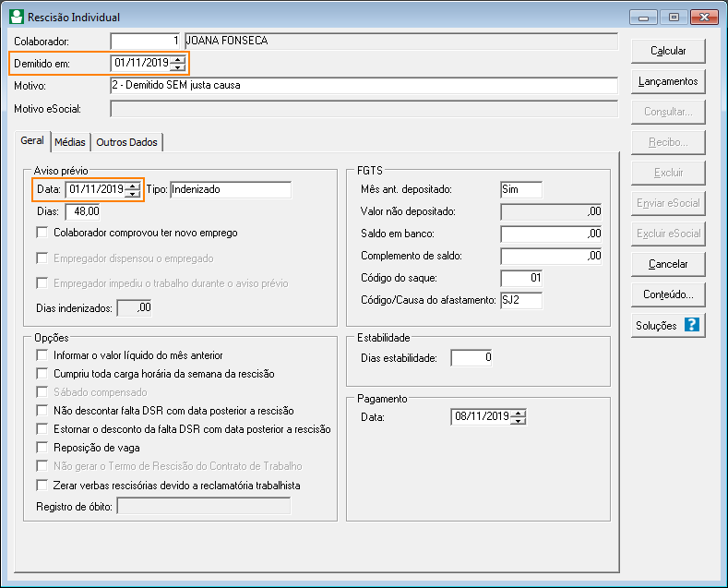Click Saldo em banco field

click(551, 234)
